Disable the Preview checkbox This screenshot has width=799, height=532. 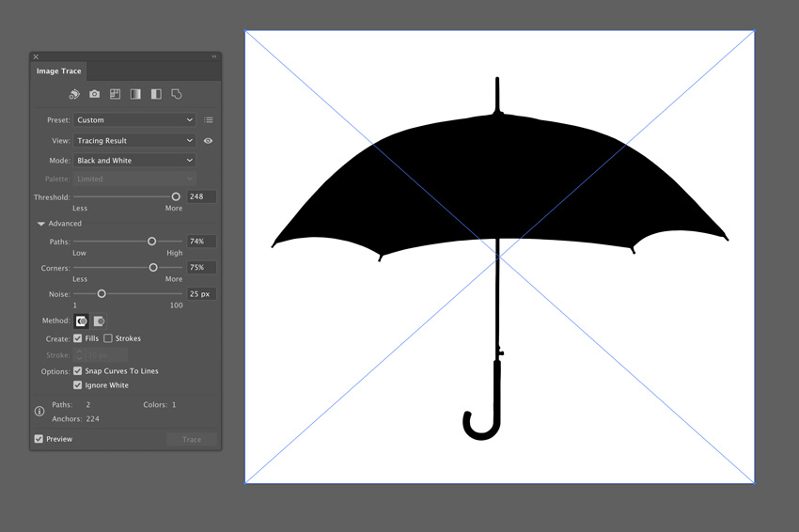(39, 439)
